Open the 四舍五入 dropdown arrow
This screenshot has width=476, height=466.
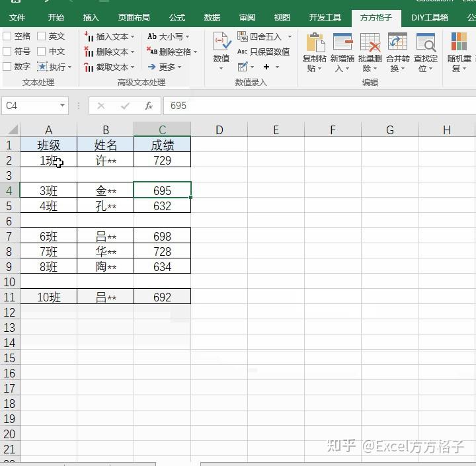tap(290, 37)
